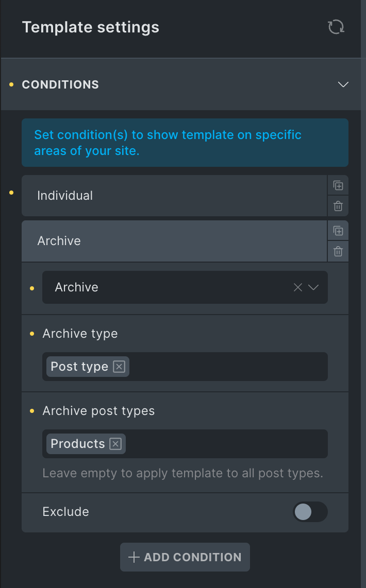Duplicate the Individual condition
The height and width of the screenshot is (588, 366).
(338, 185)
